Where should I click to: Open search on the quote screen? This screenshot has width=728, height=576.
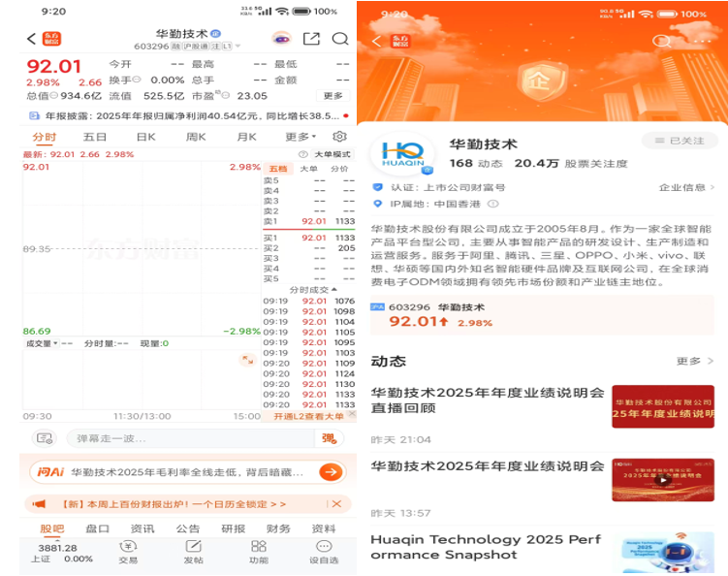[340, 39]
